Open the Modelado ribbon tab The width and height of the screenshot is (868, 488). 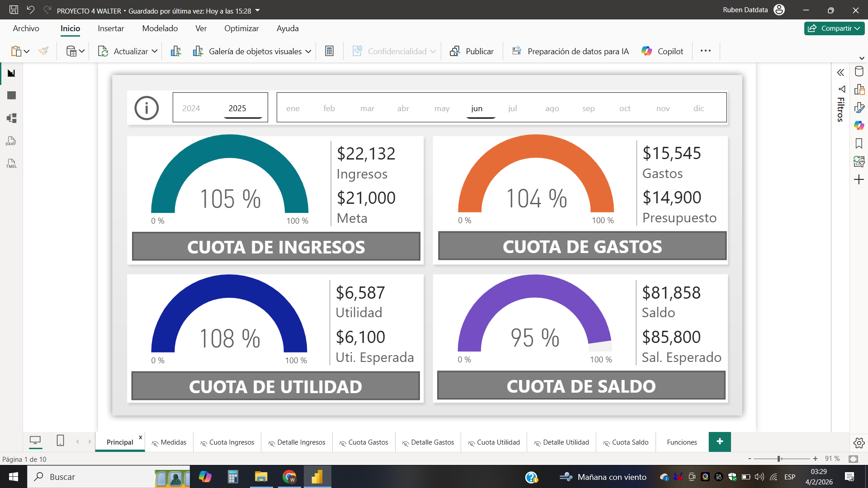click(160, 28)
